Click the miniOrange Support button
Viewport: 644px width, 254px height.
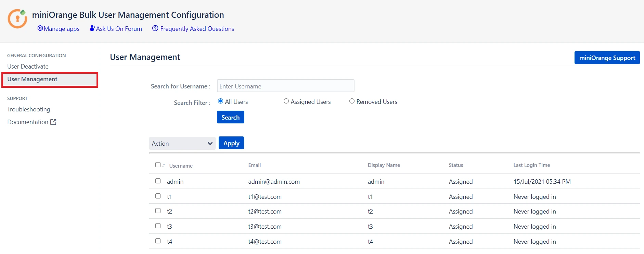pyautogui.click(x=607, y=58)
